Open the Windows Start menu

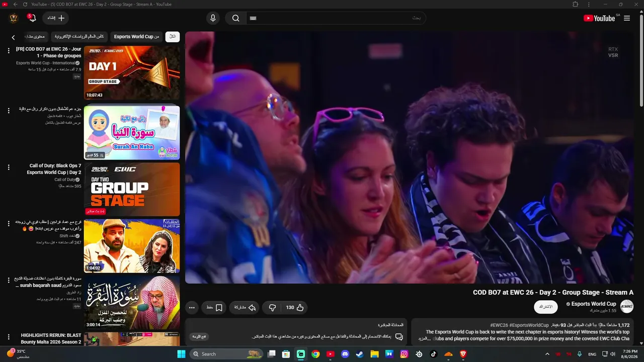point(181,354)
